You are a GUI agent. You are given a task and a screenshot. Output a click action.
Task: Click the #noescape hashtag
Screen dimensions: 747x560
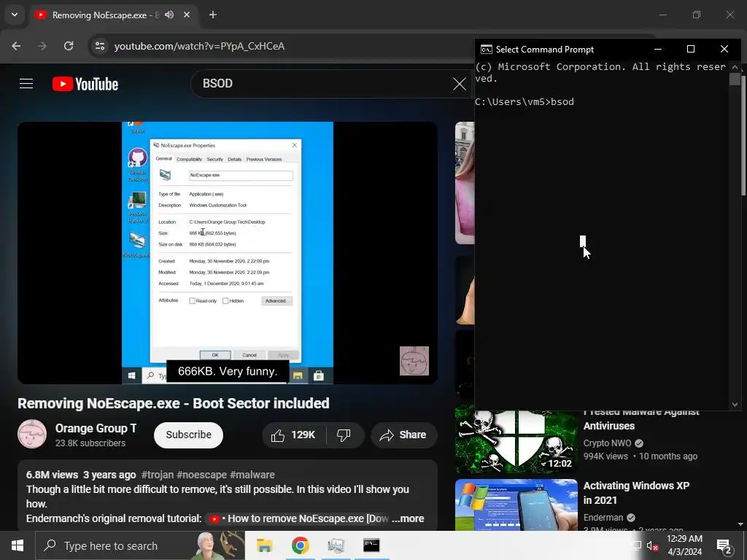click(201, 475)
